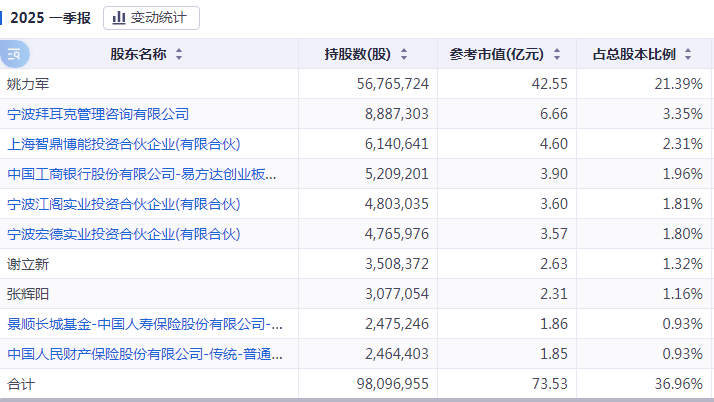This screenshot has height=402, width=714.
Task: Click the 占总股本比例 column header text
Action: pyautogui.click(x=634, y=54)
